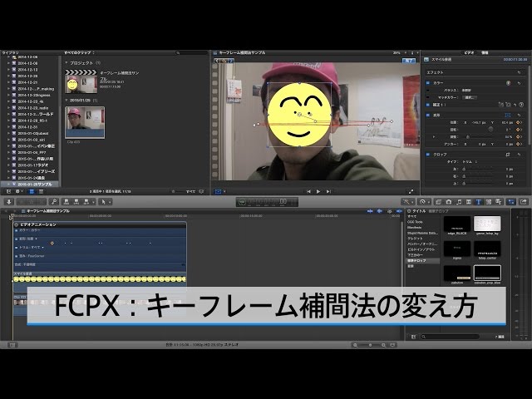The width and height of the screenshot is (532, 399).
Task: Select 下三分の一 titles category
Action: point(416,255)
